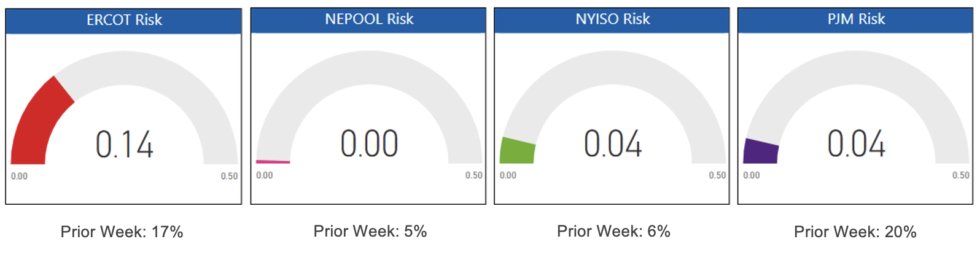
Task: Select the green NYISO gauge segment
Action: tap(517, 151)
